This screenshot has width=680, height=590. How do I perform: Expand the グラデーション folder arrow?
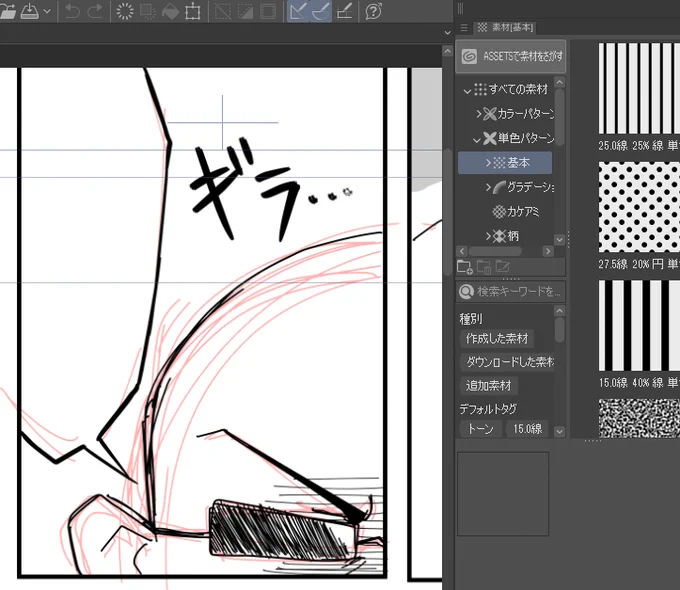coord(488,187)
